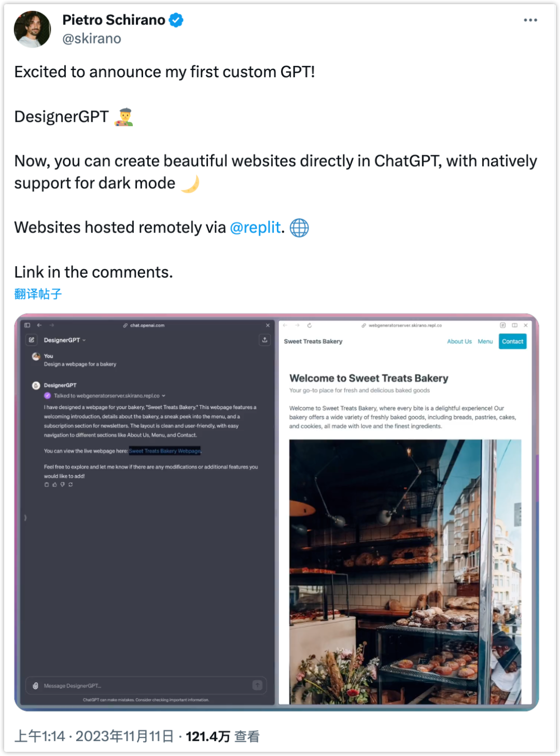This screenshot has width=560, height=756.
Task: Expand the 'Talked to webgeneratorserver' details chevron
Action: point(164,396)
